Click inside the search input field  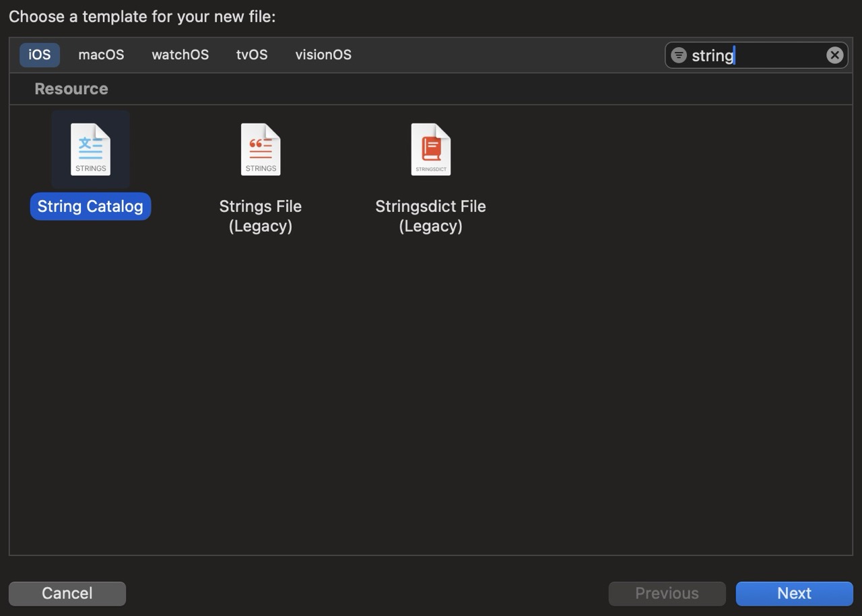741,55
